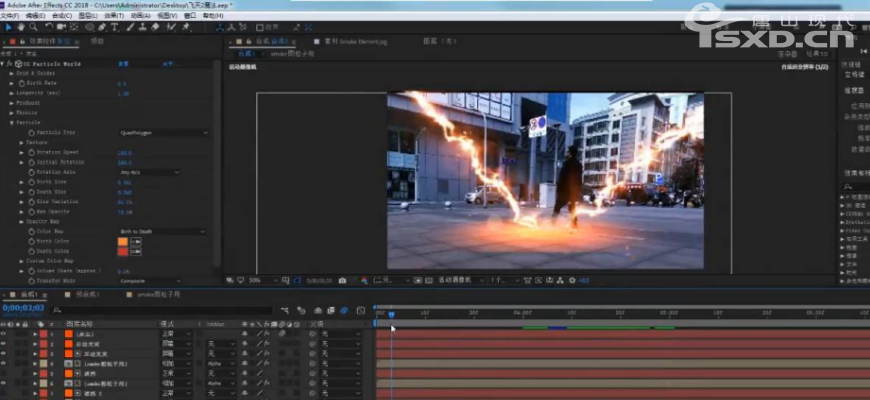Click the show channel color icon
Viewport: 870px width, 400px height.
pos(364,281)
